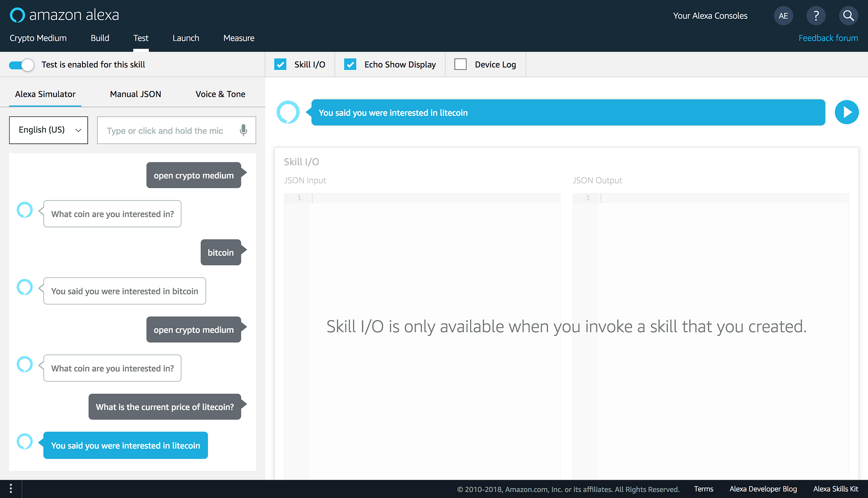Toggle test enabled switch for this skill
Image resolution: width=868 pixels, height=498 pixels.
(22, 65)
